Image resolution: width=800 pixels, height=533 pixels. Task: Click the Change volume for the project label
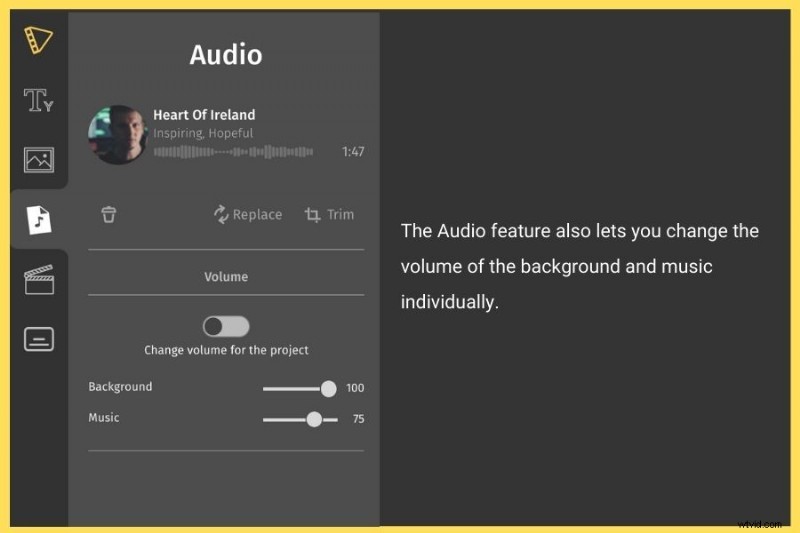226,350
